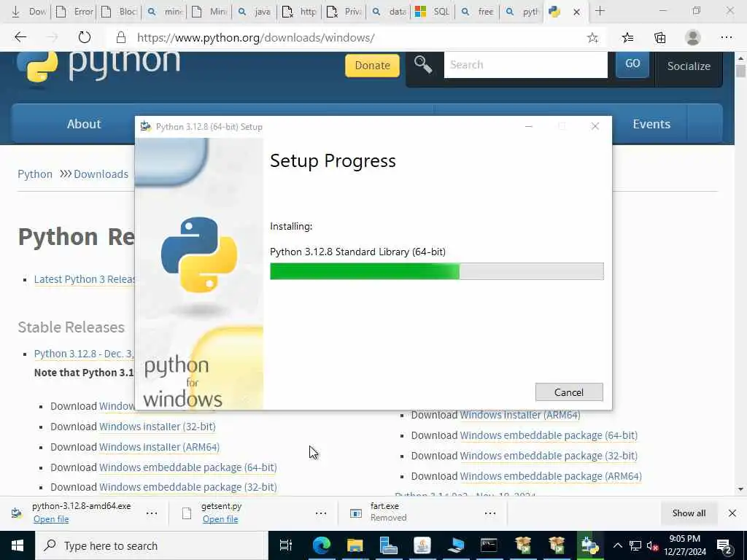Launch Microsoft Edge from the taskbar

(322, 545)
